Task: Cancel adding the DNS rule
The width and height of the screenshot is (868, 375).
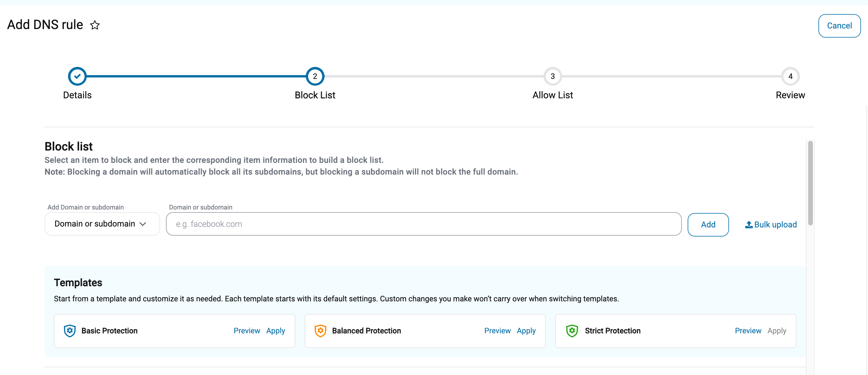Action: 839,26
